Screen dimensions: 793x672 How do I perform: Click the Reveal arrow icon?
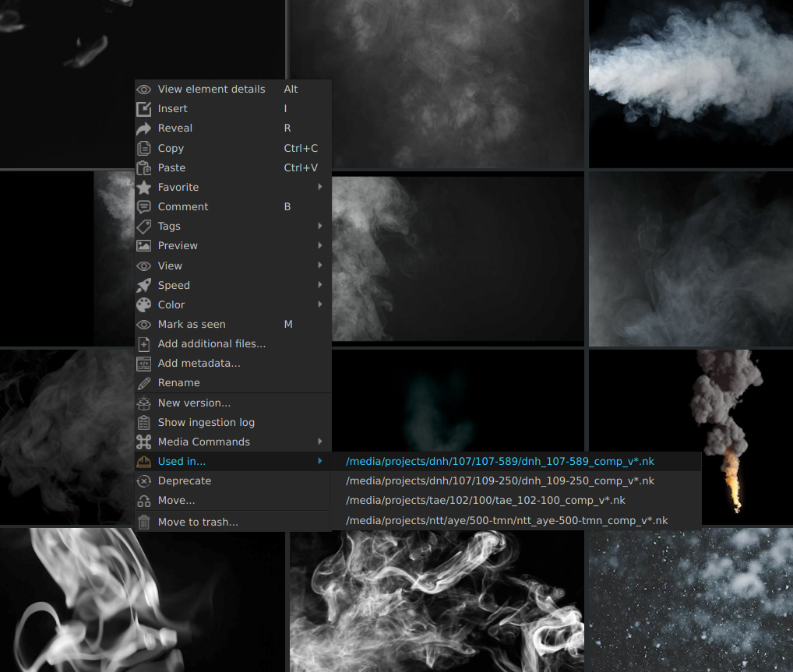pyautogui.click(x=144, y=128)
